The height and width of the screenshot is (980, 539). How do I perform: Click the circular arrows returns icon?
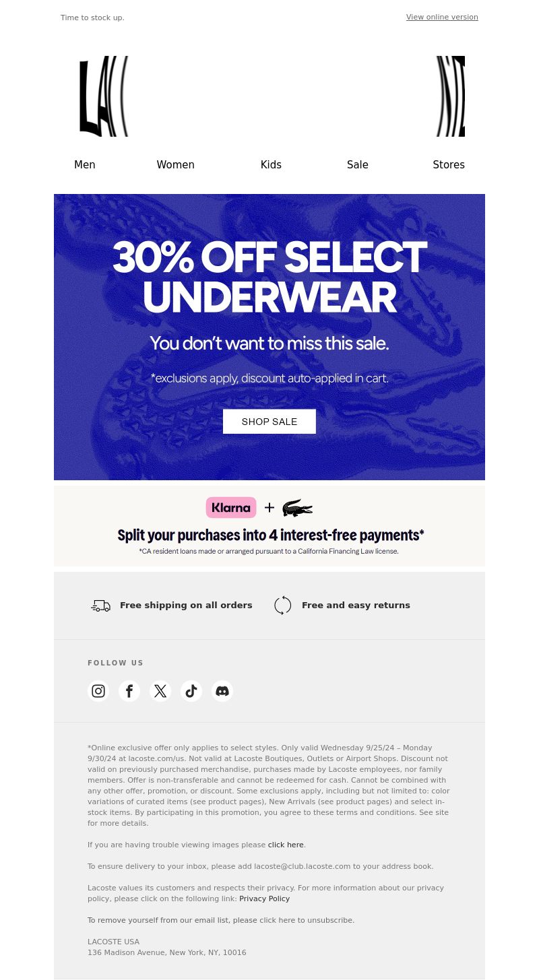(283, 606)
